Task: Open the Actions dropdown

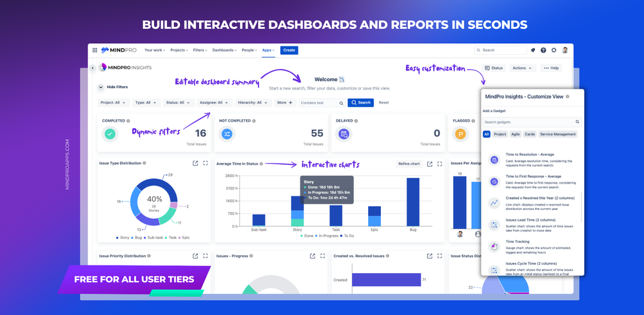Action: coord(522,68)
